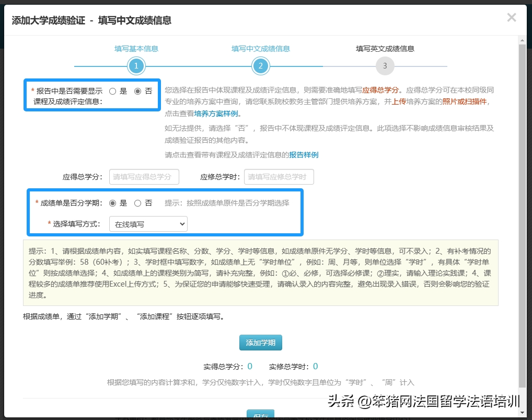532x420 pixels.
Task: Close the 添加大学成绩验证 dialog
Action: 511,18
